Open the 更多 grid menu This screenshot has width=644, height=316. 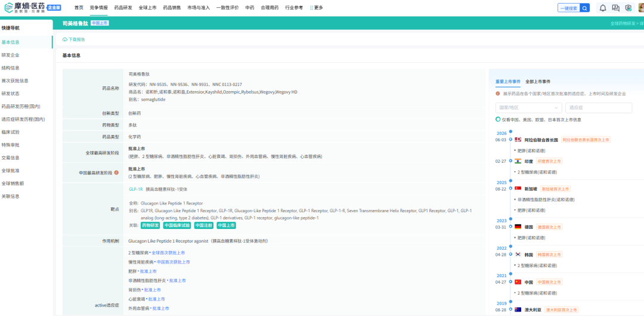tap(316, 8)
